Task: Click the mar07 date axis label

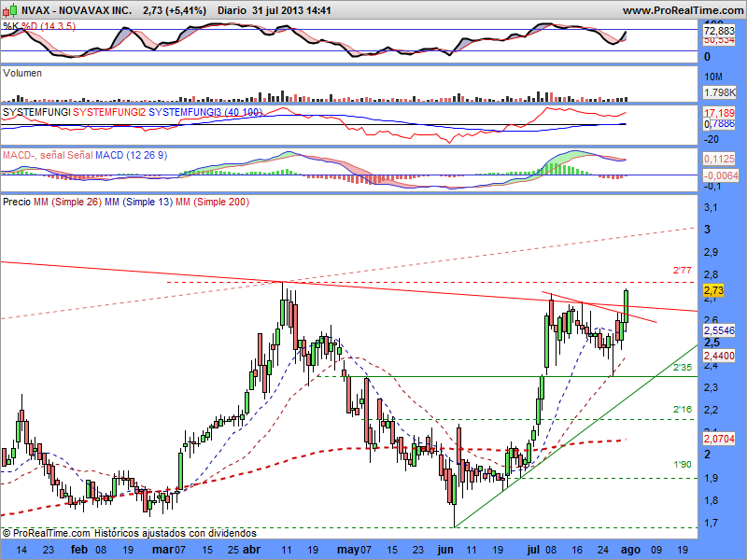Action: tap(169, 550)
